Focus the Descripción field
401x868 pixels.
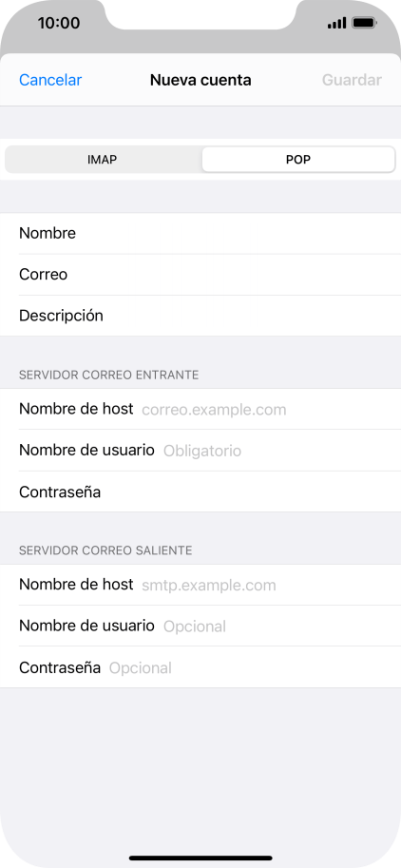tap(200, 316)
